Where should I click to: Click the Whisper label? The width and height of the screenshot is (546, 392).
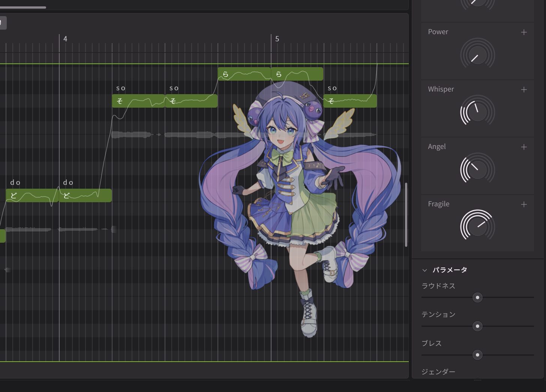pos(441,89)
